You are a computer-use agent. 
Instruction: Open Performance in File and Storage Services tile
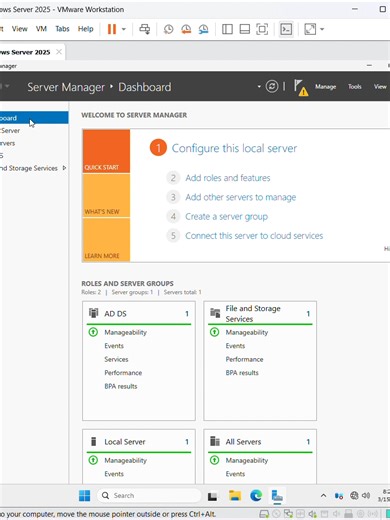(244, 359)
